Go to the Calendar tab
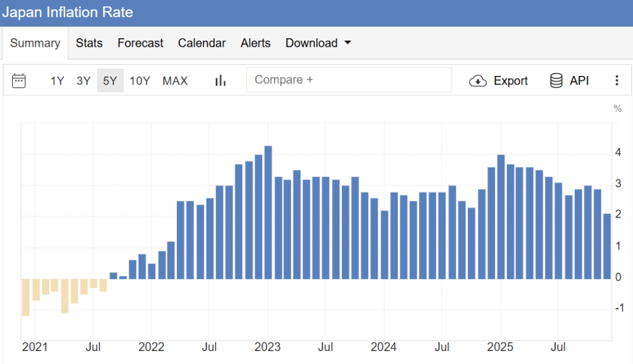The image size is (633, 364). tap(202, 43)
